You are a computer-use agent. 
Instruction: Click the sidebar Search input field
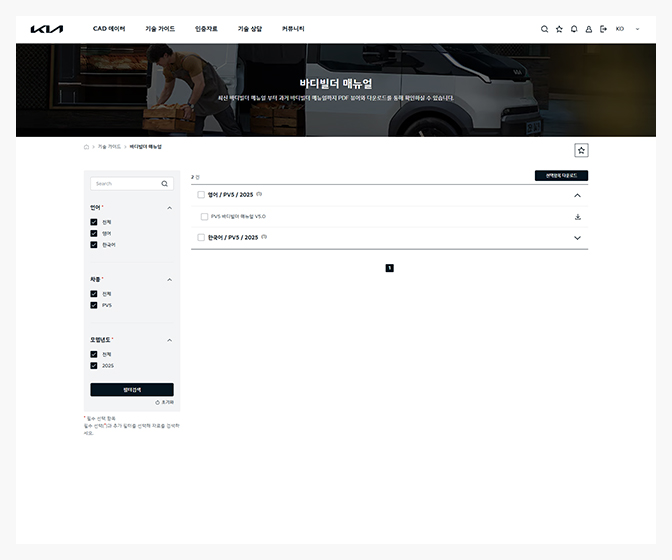pyautogui.click(x=126, y=184)
